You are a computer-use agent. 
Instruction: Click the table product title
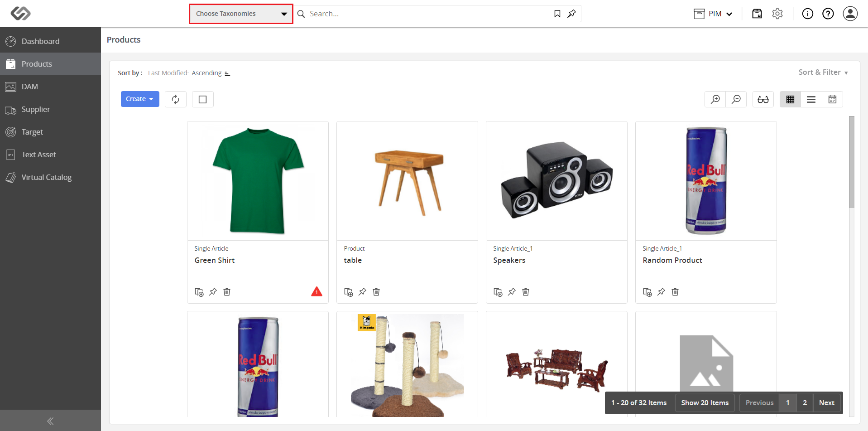[353, 260]
